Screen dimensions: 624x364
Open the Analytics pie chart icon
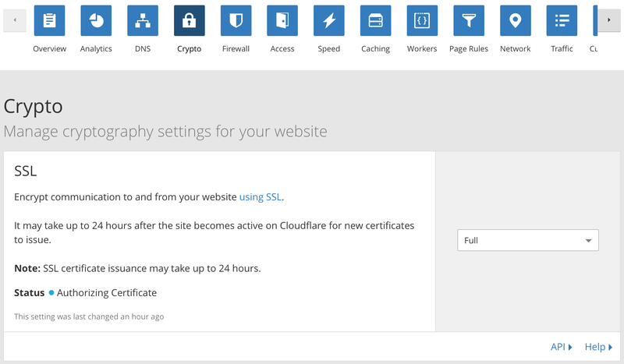tap(96, 20)
